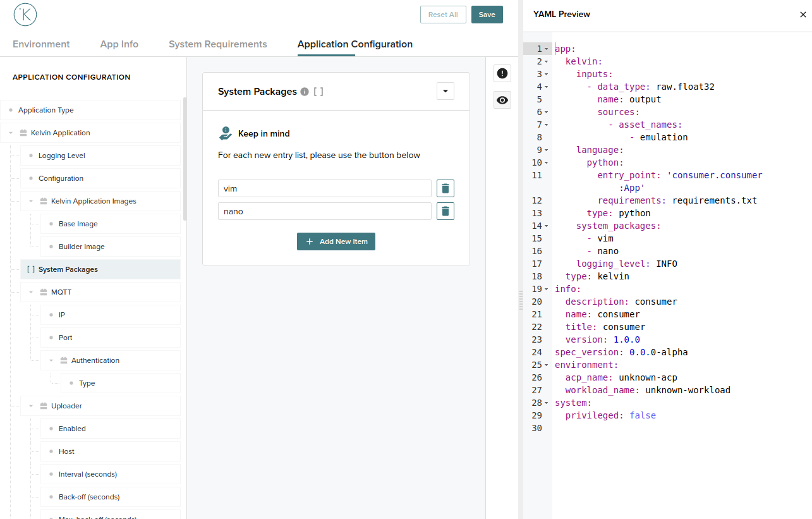812x519 pixels.
Task: Click the 'requirements: requirements.txt' YAML line
Action: [x=677, y=200]
